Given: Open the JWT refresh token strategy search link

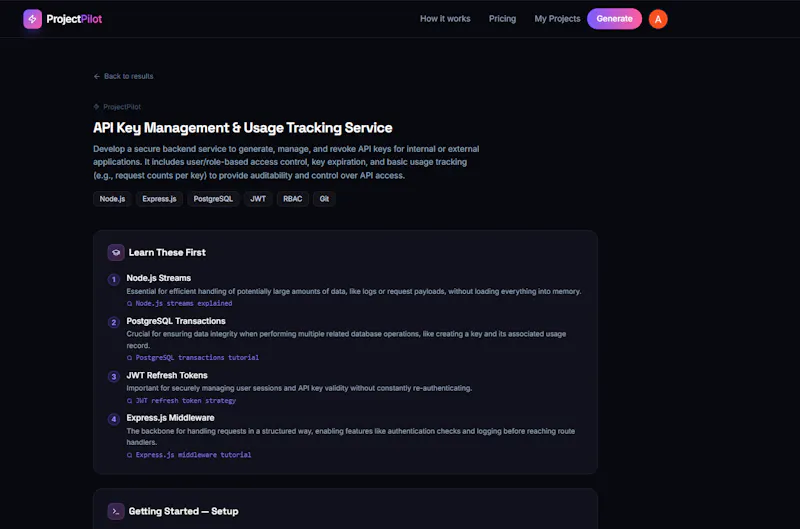Looking at the screenshot, I should [181, 401].
